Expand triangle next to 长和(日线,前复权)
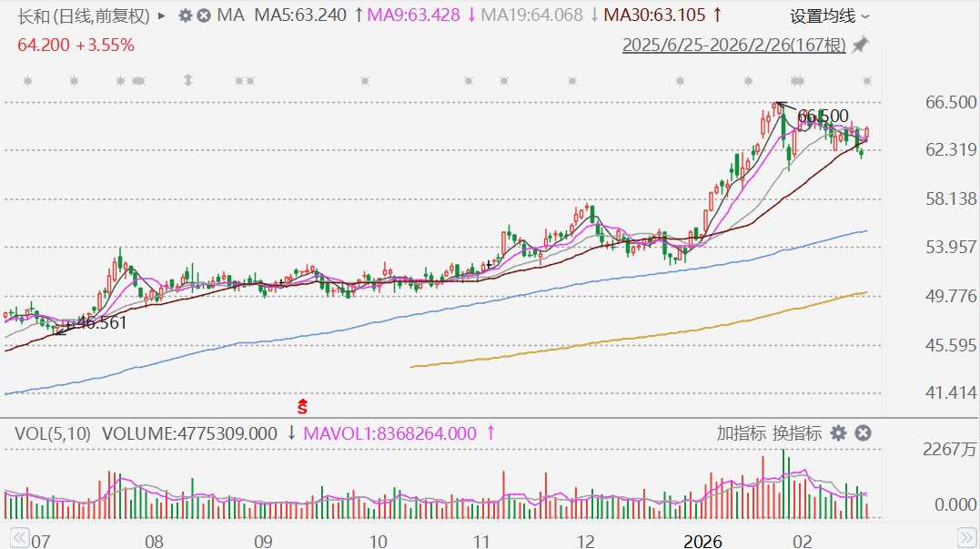The width and height of the screenshot is (980, 549). tap(162, 15)
